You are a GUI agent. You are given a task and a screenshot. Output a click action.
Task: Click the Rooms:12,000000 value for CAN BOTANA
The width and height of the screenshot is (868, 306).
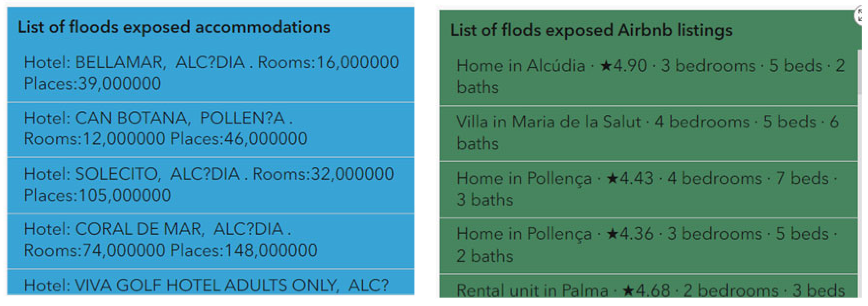(x=95, y=139)
